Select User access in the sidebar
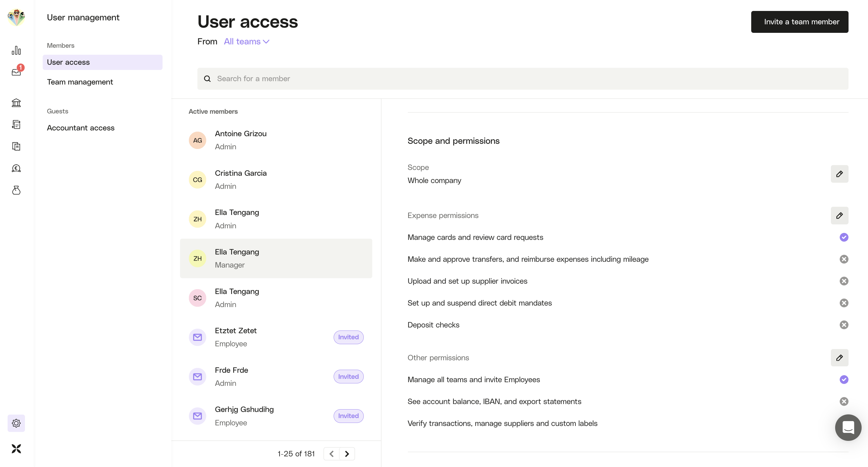Viewport: 868px width, 467px height. click(102, 62)
